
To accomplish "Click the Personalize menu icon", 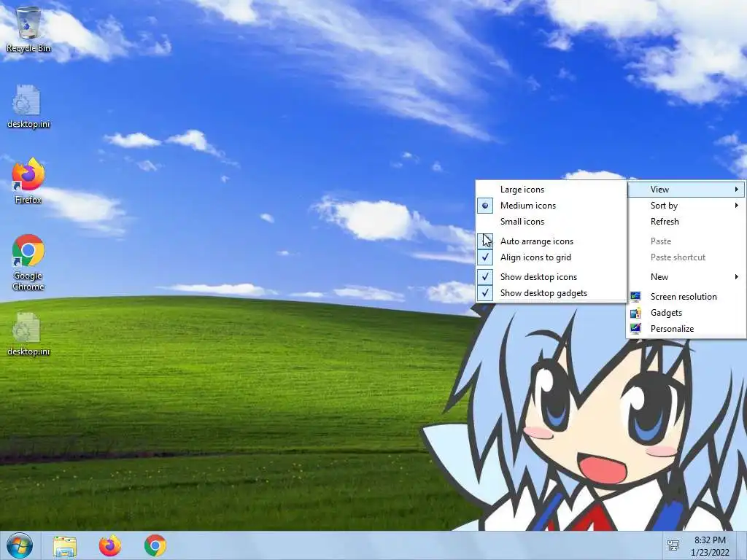I will point(635,329).
